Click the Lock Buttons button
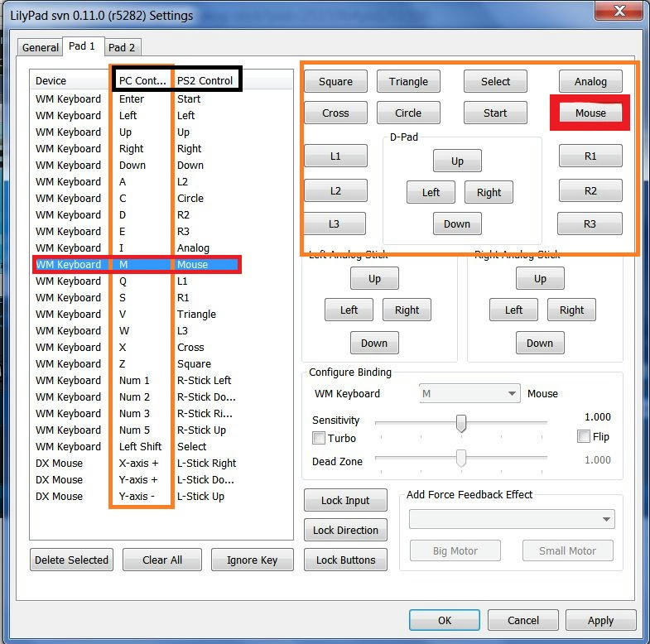 coord(345,560)
